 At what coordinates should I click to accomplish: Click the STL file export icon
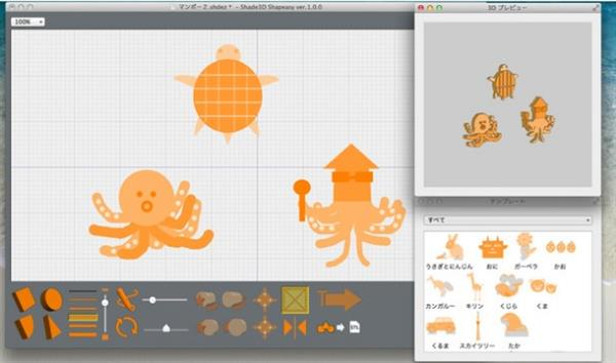tap(354, 327)
